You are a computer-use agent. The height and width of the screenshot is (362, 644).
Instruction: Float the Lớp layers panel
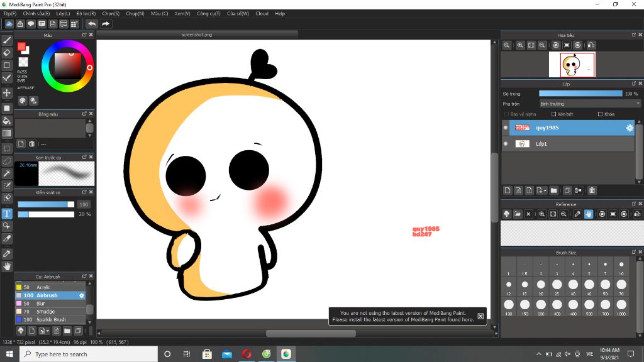[634, 84]
